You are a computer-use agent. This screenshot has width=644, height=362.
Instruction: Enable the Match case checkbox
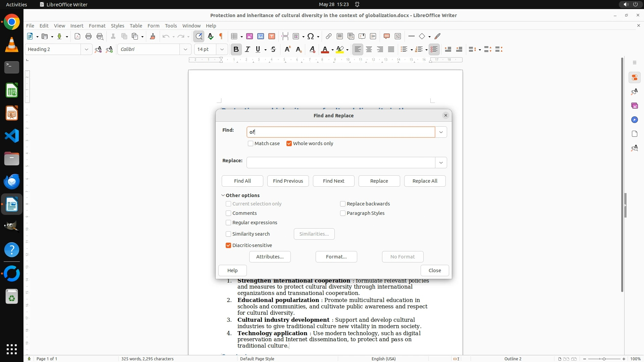[251, 143]
